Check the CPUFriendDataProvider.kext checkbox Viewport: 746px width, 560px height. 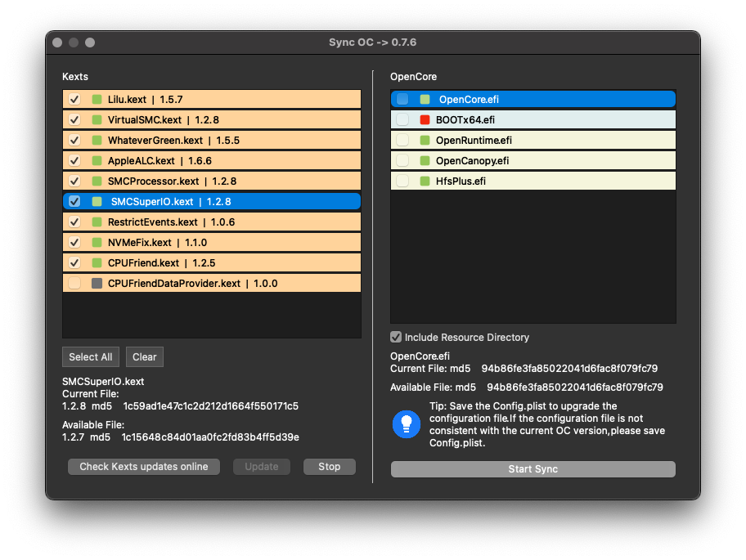tap(74, 284)
